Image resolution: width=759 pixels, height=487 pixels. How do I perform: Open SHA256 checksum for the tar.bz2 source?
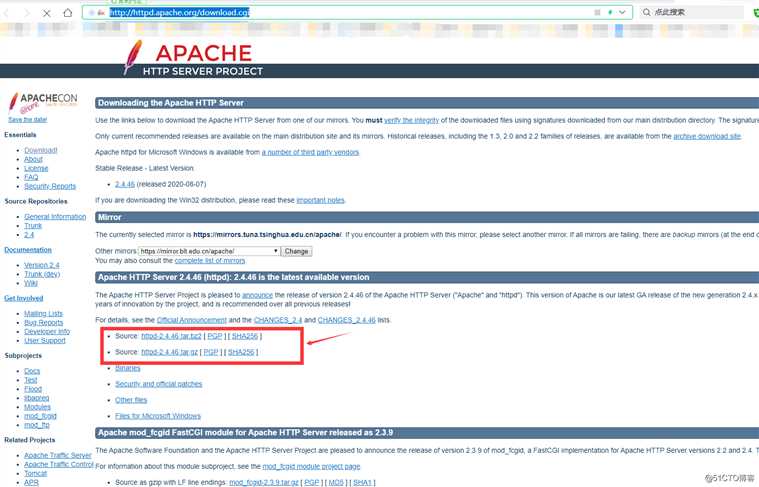tap(245, 336)
